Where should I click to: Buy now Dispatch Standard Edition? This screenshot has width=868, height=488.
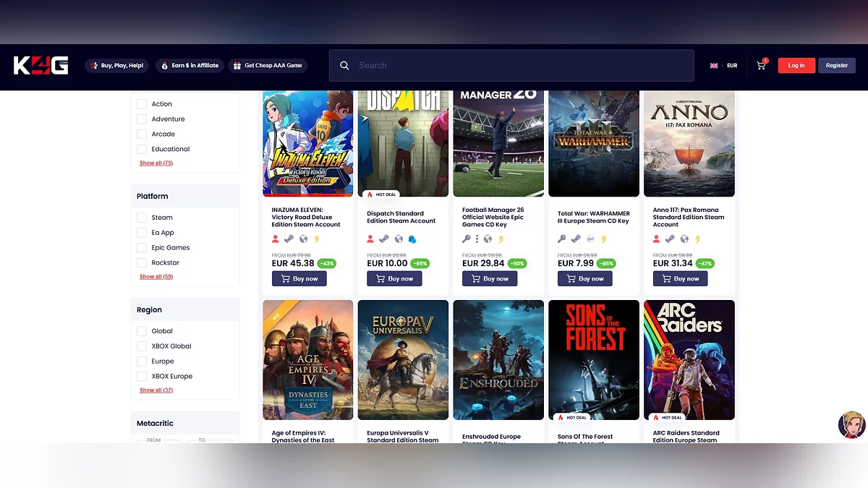[x=394, y=278]
